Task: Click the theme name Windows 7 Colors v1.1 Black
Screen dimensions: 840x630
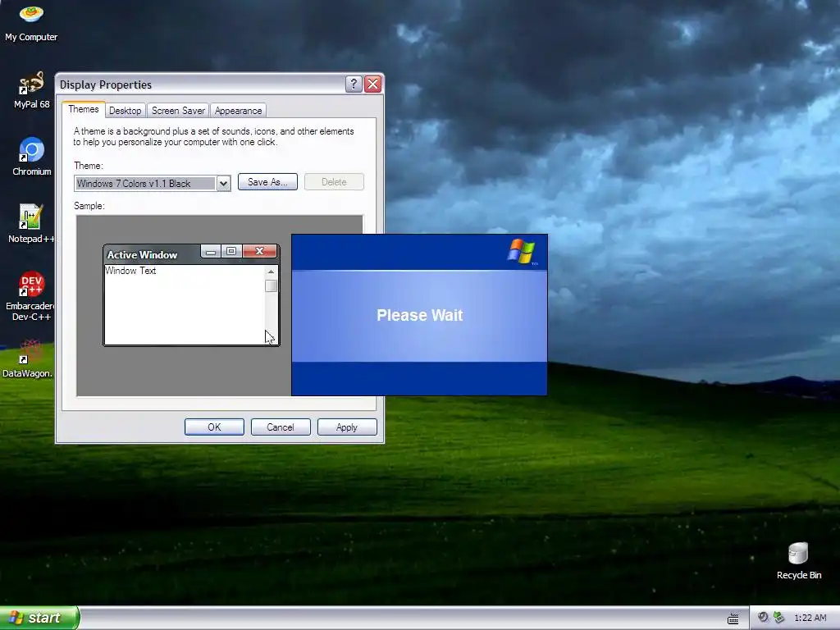Action: pyautogui.click(x=134, y=183)
